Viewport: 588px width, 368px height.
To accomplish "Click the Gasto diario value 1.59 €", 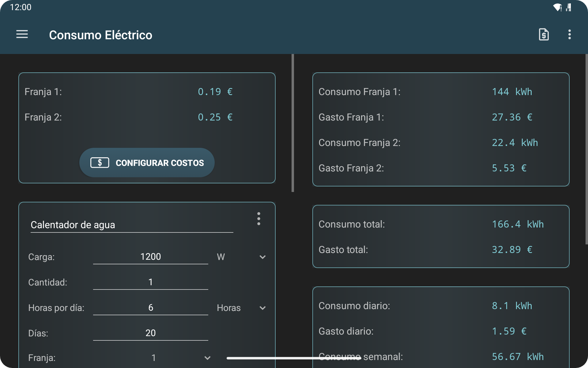I will click(x=509, y=331).
